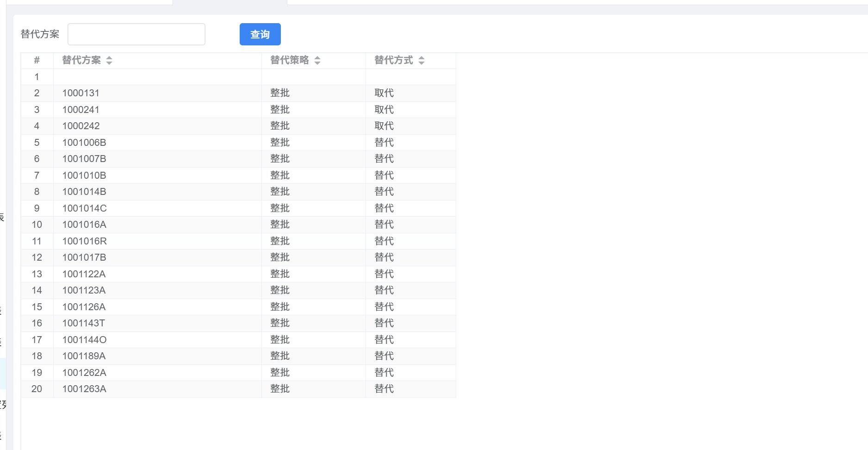Select row containing 1001143T
Image resolution: width=868 pixels, height=450 pixels.
tap(84, 323)
